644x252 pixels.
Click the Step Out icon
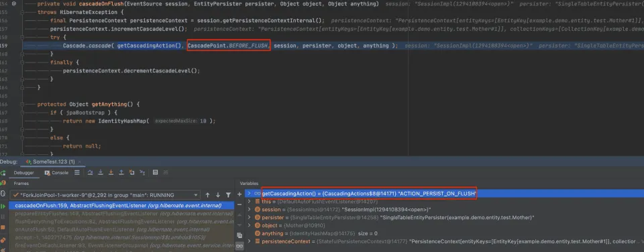coord(121,173)
